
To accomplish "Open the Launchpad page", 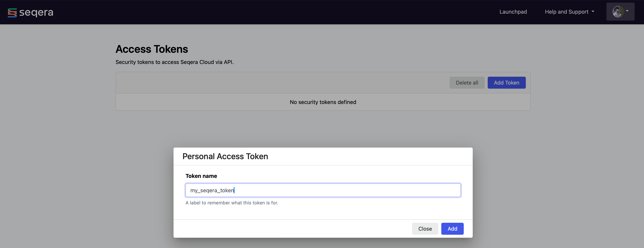I will click(513, 12).
